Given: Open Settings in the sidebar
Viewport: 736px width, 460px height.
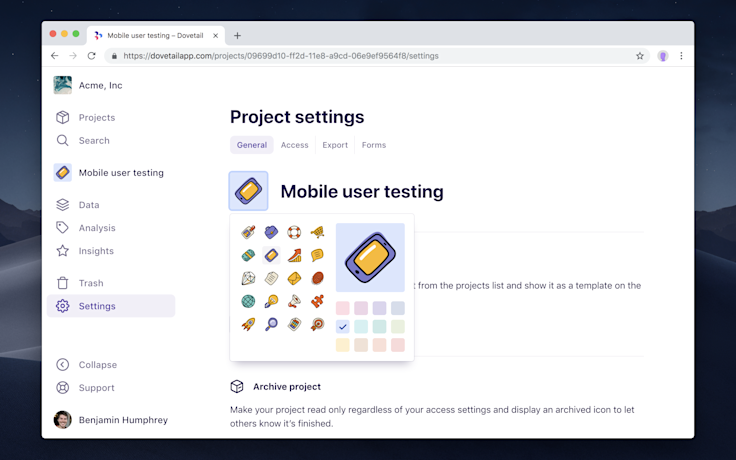Looking at the screenshot, I should (111, 306).
